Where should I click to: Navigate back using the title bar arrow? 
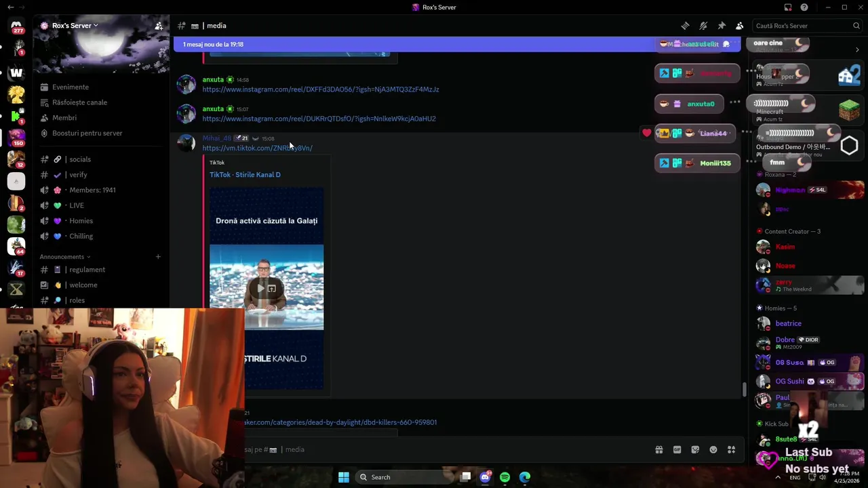(10, 7)
